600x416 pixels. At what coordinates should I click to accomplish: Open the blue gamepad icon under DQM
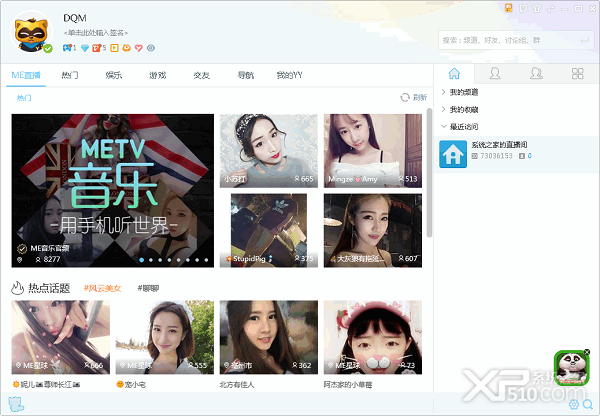click(68, 48)
